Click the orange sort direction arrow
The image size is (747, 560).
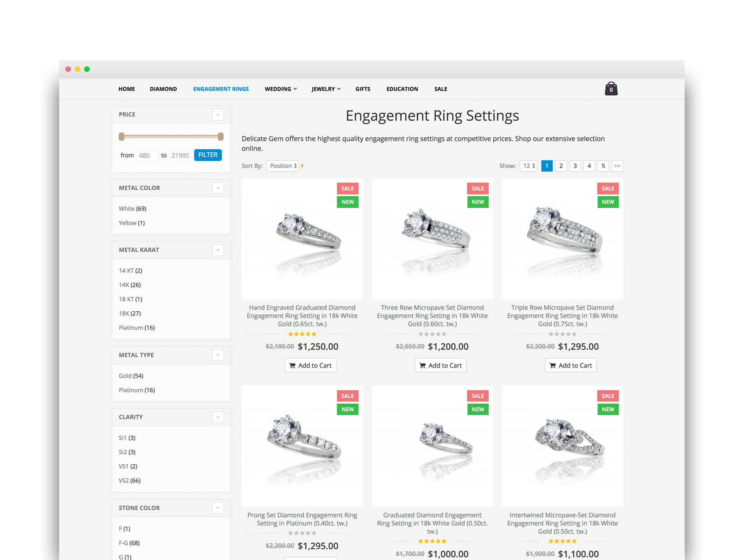[x=302, y=166]
